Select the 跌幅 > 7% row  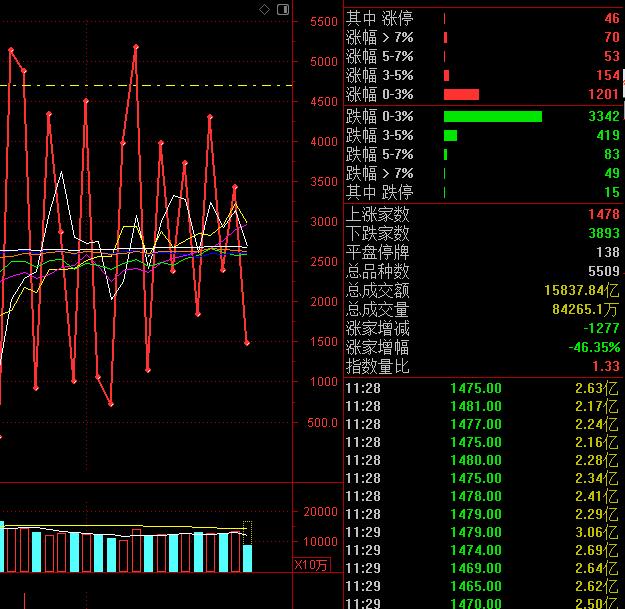[483, 173]
